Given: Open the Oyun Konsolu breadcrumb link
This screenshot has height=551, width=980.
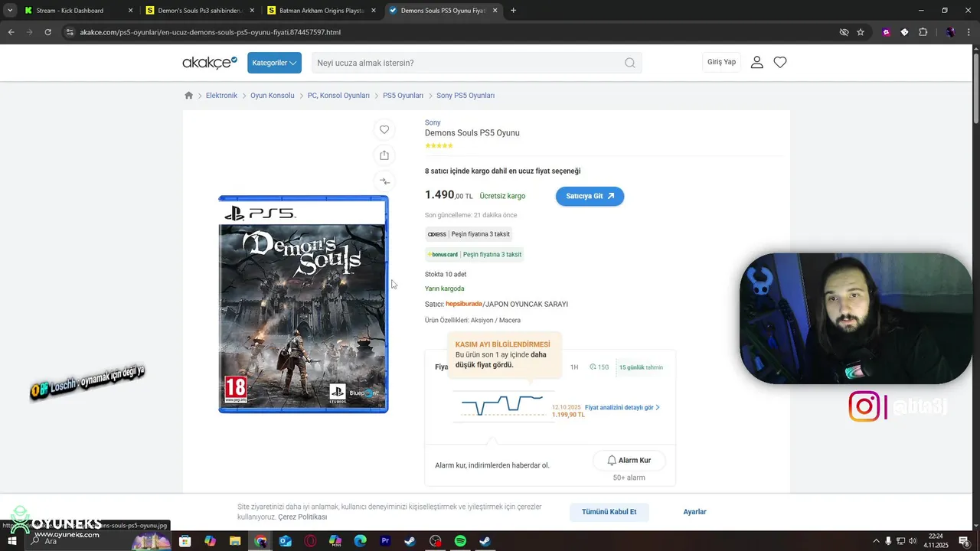Looking at the screenshot, I should tap(273, 96).
